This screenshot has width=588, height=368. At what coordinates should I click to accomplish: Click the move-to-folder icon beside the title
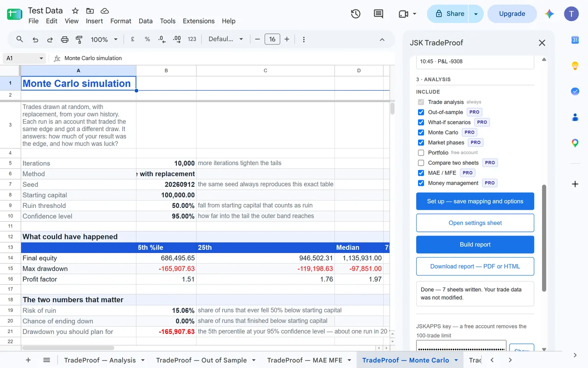[x=90, y=11]
